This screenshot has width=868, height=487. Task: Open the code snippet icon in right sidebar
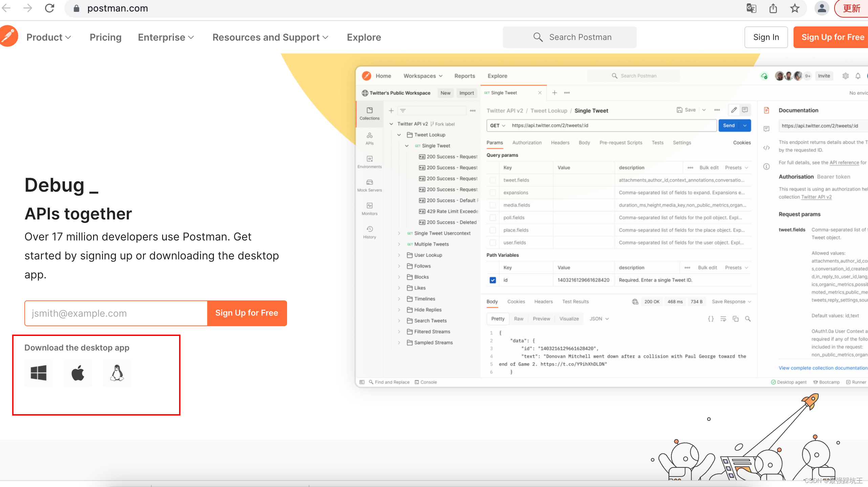pyautogui.click(x=766, y=148)
